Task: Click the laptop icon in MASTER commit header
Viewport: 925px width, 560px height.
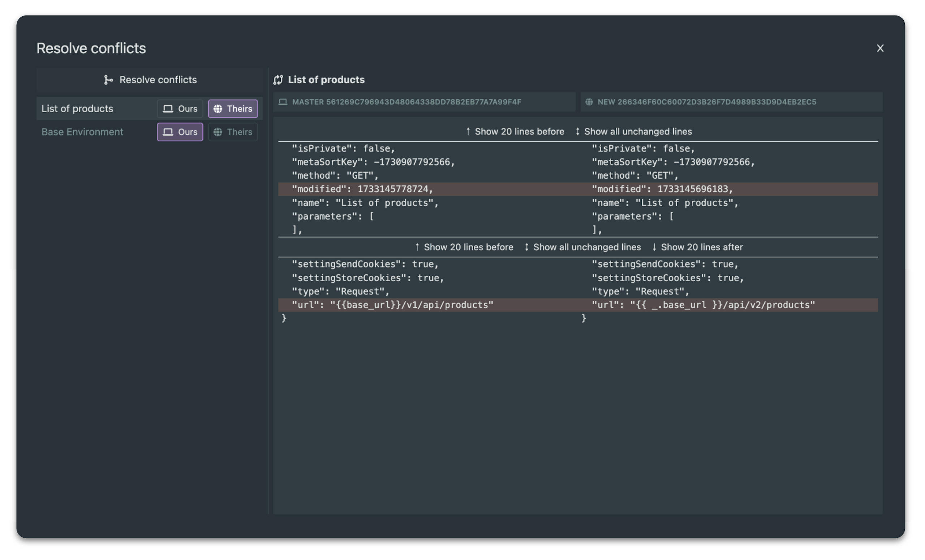Action: [283, 102]
